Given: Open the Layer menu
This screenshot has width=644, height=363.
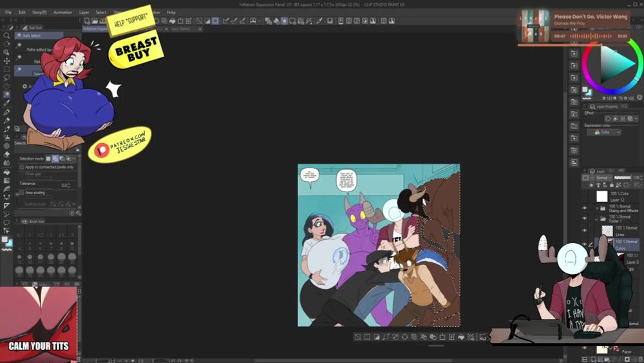Looking at the screenshot, I should pyautogui.click(x=84, y=12).
